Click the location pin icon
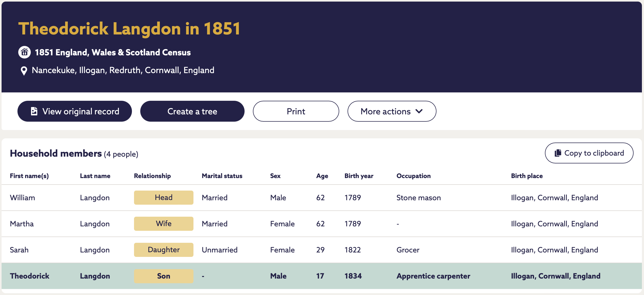 [x=24, y=71]
